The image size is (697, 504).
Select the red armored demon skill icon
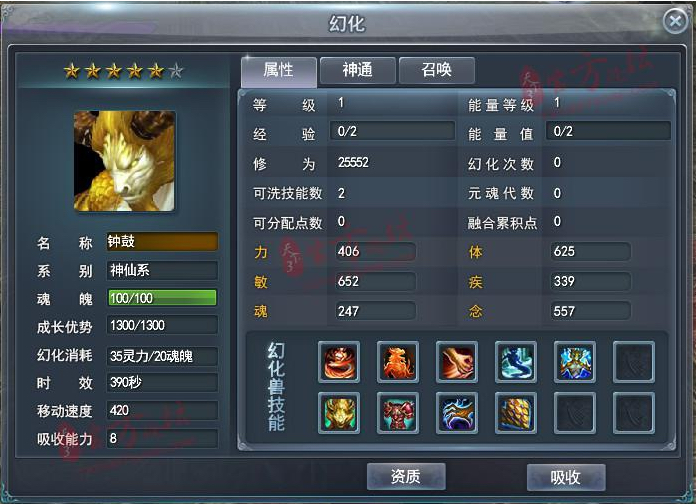pos(398,413)
